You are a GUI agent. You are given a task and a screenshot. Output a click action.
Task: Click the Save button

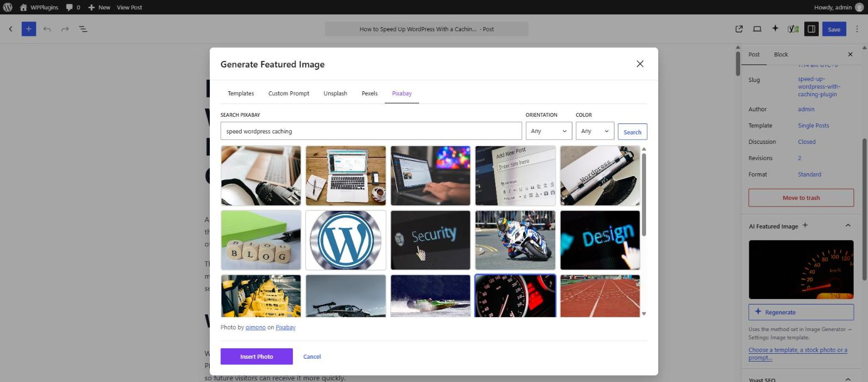pos(834,29)
